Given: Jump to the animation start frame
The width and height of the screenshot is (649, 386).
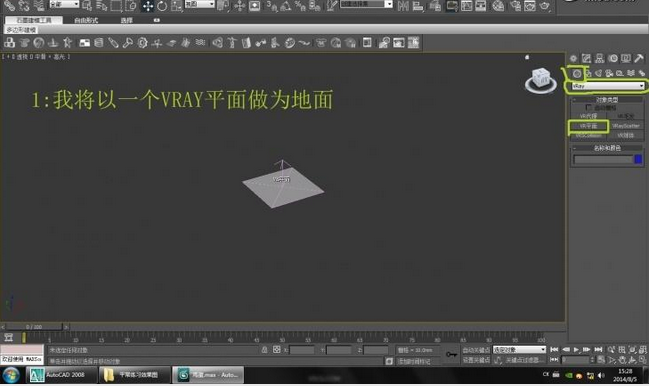Looking at the screenshot, I should tap(554, 350).
